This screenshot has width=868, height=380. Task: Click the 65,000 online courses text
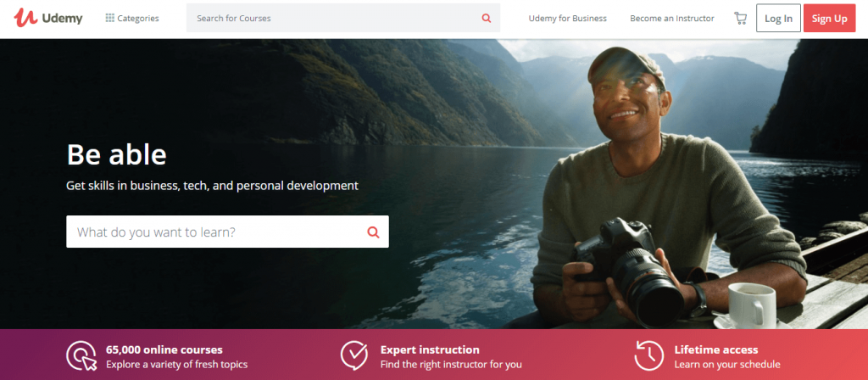tap(164, 349)
